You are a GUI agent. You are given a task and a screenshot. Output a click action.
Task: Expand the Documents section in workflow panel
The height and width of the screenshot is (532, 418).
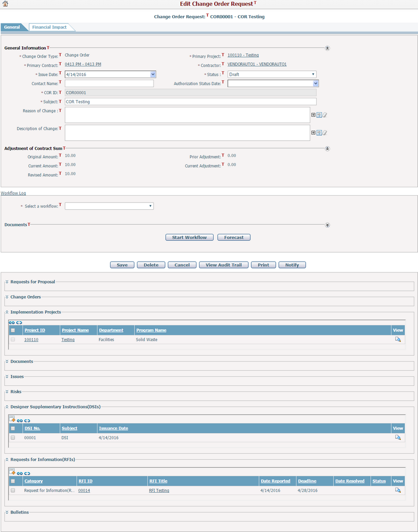(327, 225)
